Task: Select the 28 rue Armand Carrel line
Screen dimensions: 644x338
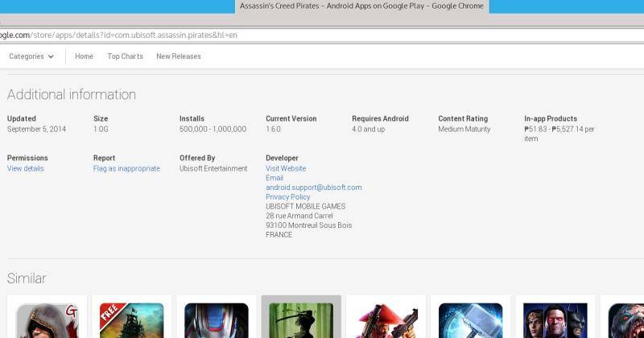Action: 299,216
